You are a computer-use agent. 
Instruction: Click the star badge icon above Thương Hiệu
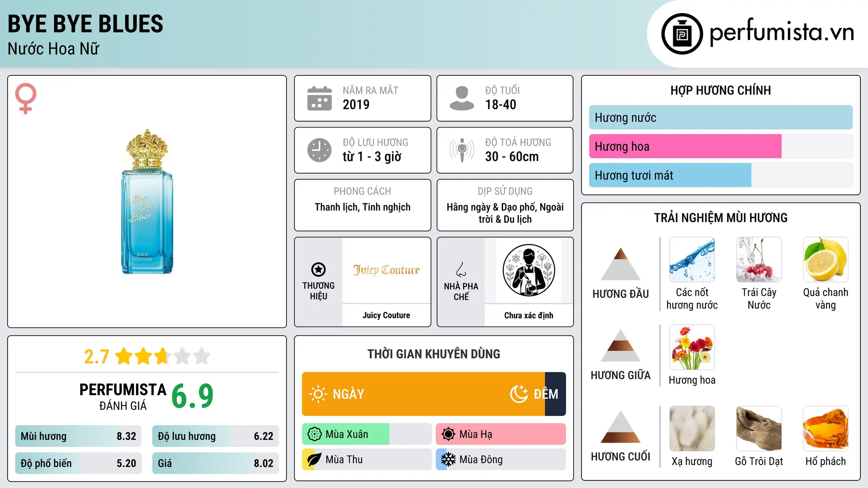point(318,269)
